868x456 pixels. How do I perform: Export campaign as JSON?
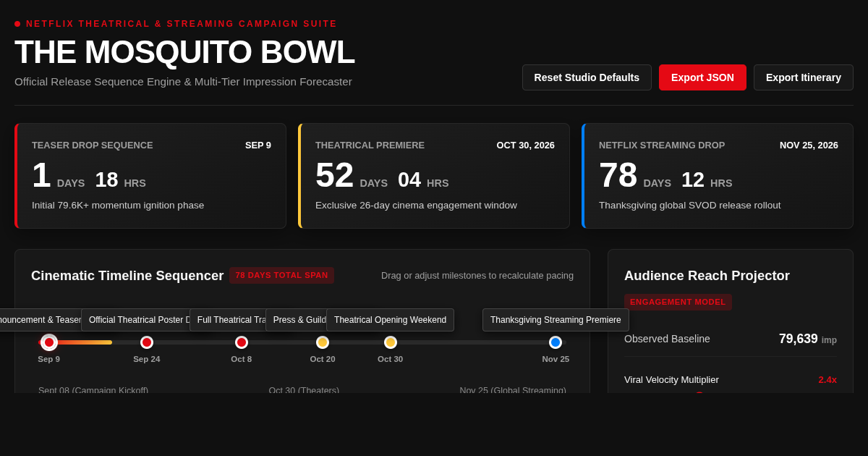click(702, 77)
